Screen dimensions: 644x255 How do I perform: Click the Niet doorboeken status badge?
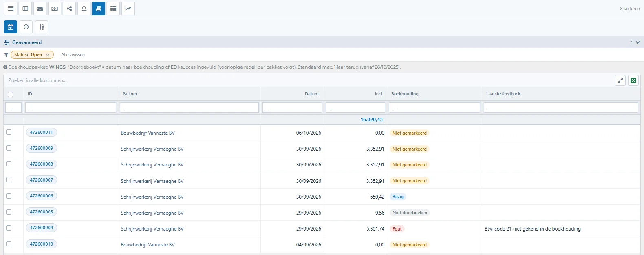410,213
